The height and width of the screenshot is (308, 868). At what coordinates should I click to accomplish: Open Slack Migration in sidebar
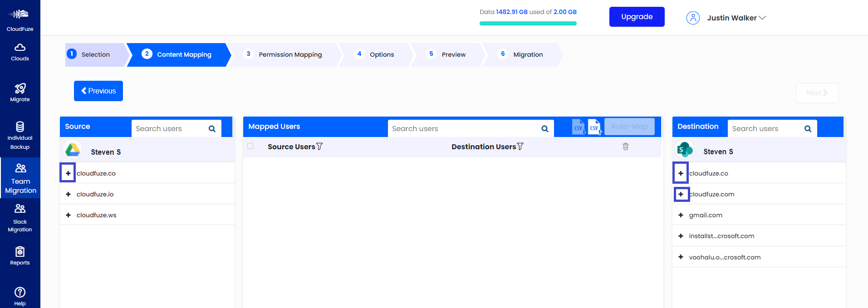click(x=20, y=218)
